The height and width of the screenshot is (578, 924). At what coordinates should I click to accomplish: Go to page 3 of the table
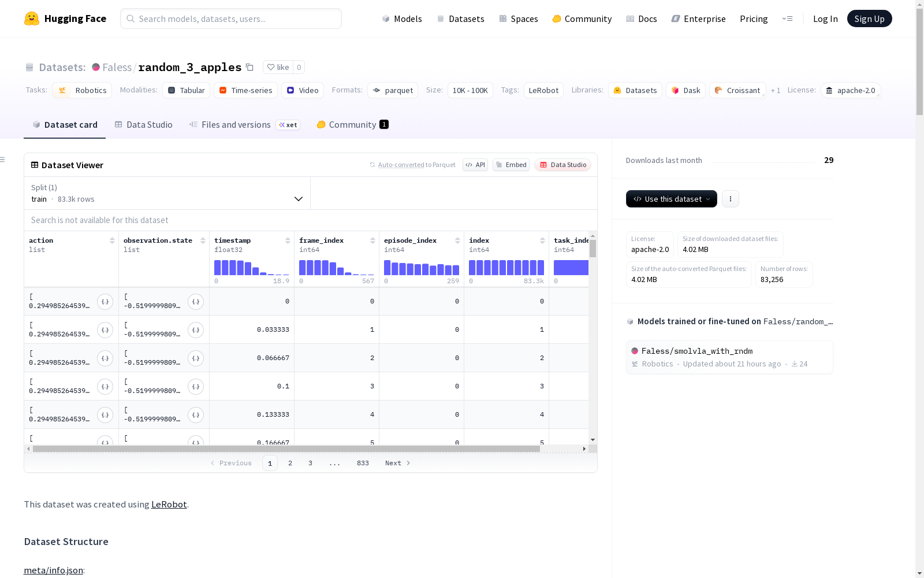(x=310, y=463)
